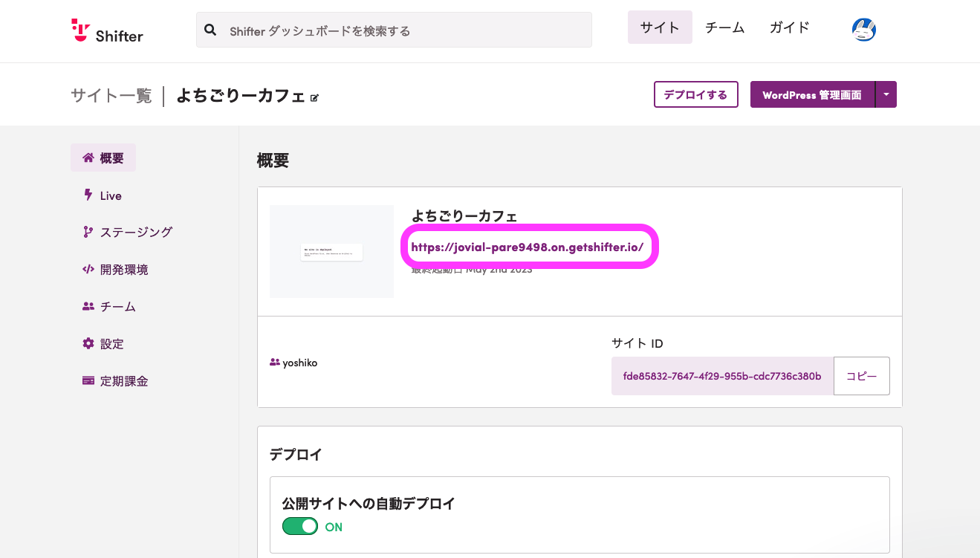Open the チーム top menu
This screenshot has height=558, width=980.
coord(724,27)
